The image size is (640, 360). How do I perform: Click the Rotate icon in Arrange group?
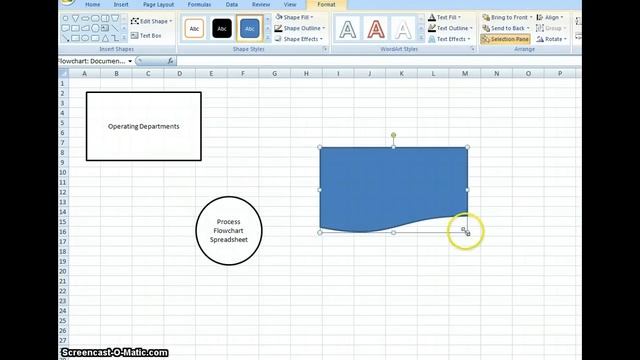[540, 39]
